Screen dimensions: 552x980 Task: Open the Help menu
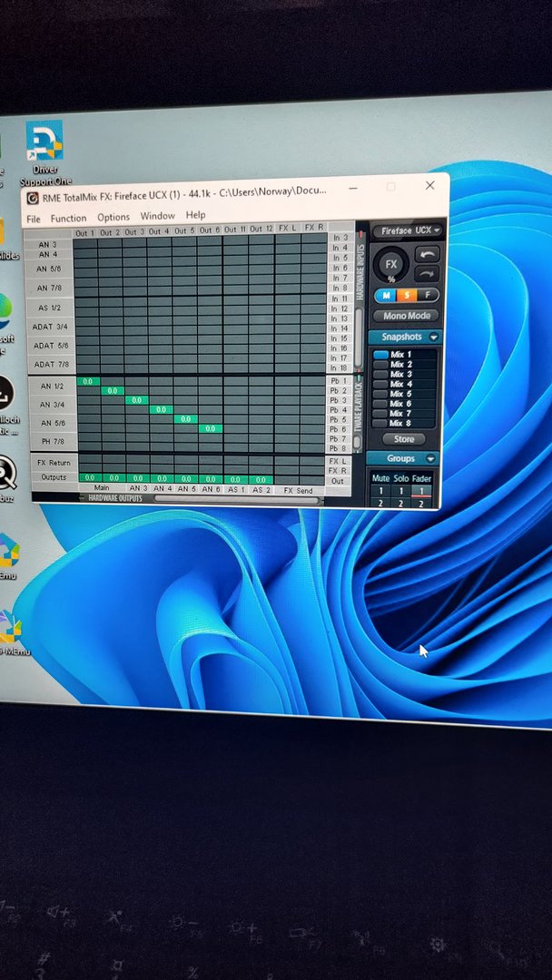(x=196, y=215)
